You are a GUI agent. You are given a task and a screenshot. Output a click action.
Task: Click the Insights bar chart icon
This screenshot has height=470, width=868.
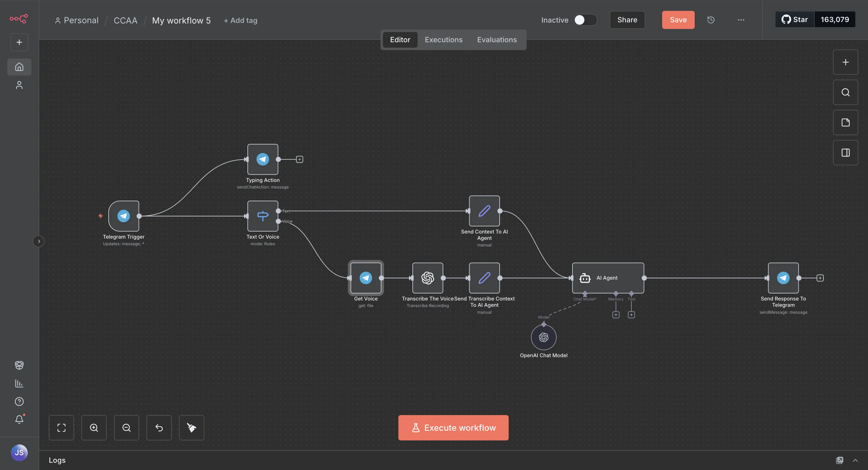click(x=19, y=383)
